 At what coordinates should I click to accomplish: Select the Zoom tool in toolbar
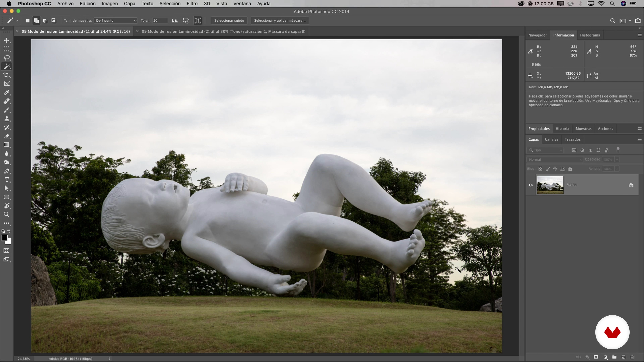[7, 215]
